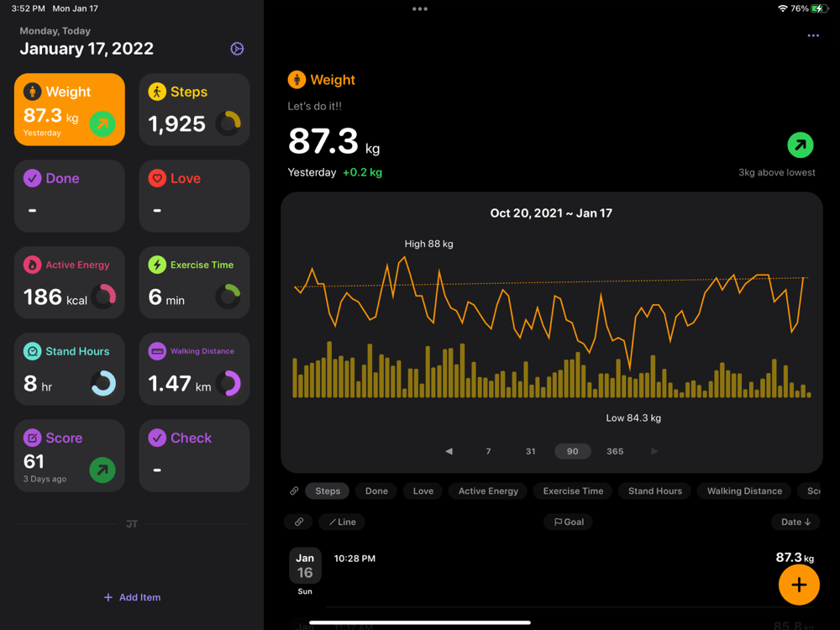Tap the Check checkmark icon
840x630 pixels.
[157, 438]
